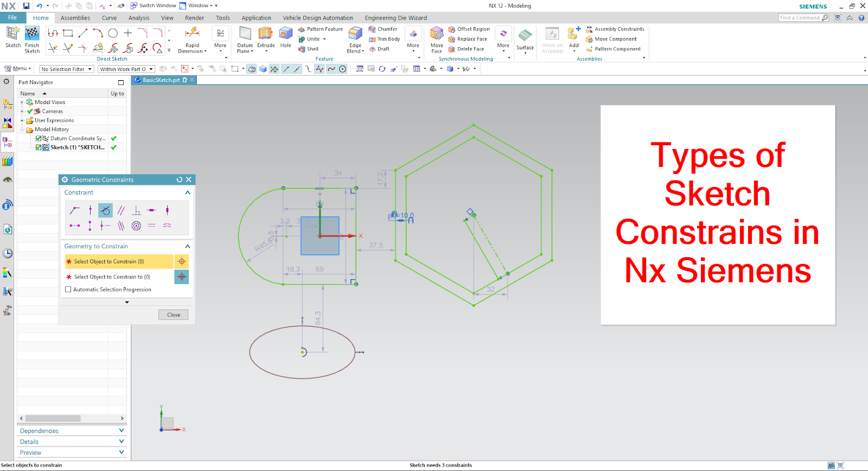
Task: Toggle Automatic Selection Progression checkbox
Action: pyautogui.click(x=68, y=289)
